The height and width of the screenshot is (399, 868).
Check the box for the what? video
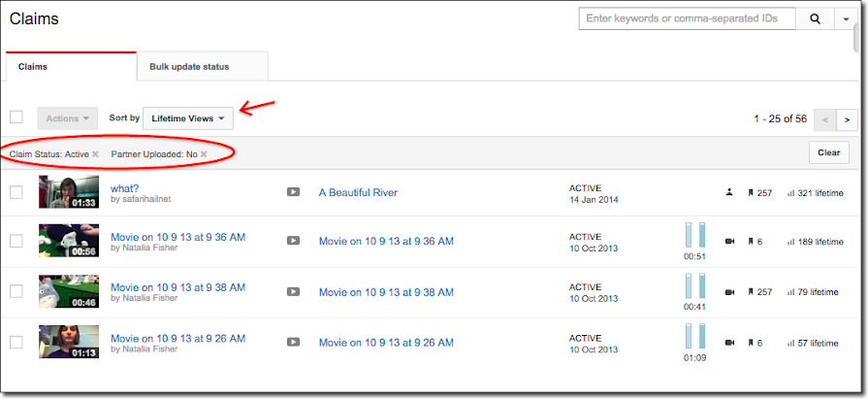pos(16,192)
